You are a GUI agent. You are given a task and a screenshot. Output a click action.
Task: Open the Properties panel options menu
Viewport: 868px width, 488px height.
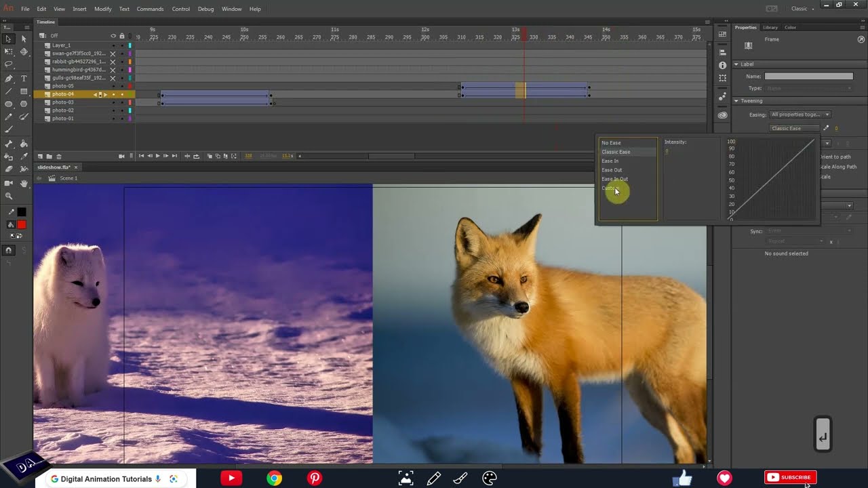[861, 27]
